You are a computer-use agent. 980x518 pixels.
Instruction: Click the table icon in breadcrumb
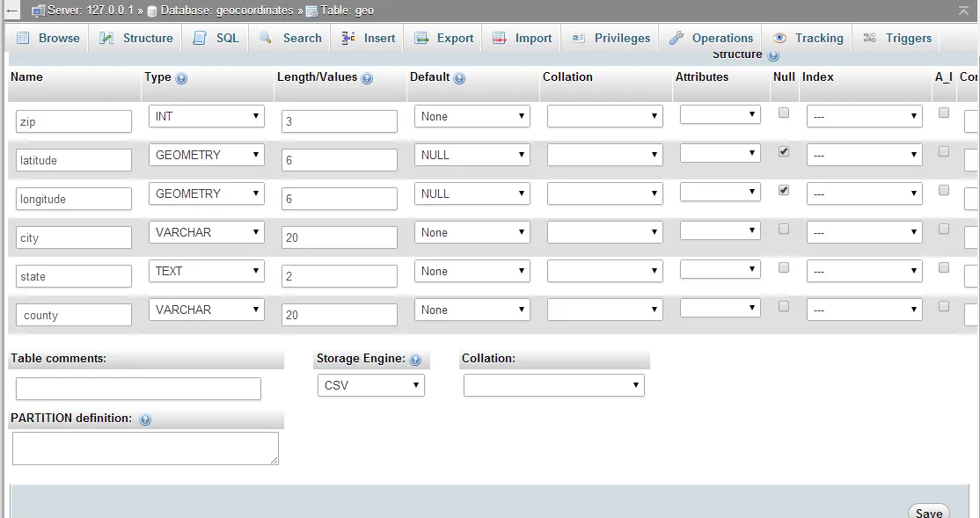click(x=311, y=11)
